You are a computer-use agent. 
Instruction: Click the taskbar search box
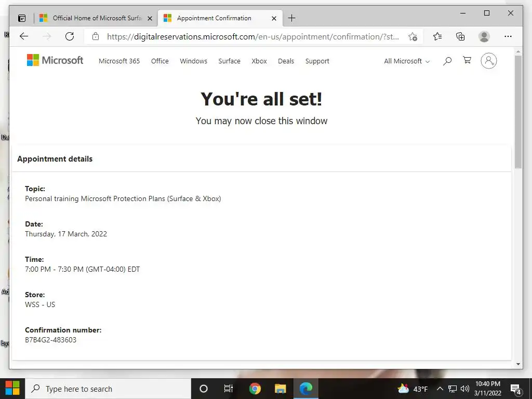click(108, 389)
